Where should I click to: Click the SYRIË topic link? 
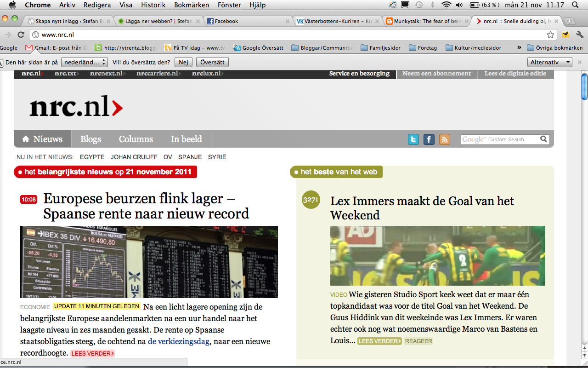217,157
